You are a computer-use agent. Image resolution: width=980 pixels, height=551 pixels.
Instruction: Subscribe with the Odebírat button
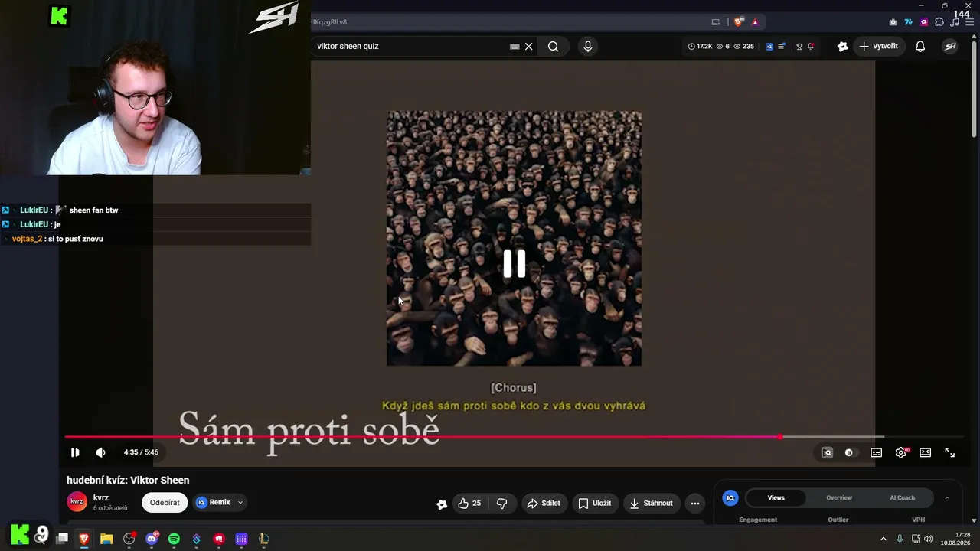click(x=165, y=503)
